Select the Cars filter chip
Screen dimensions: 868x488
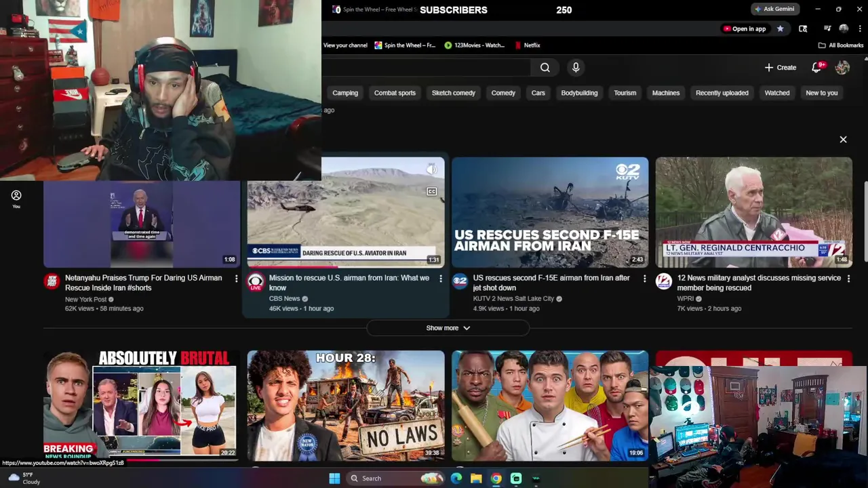(538, 93)
